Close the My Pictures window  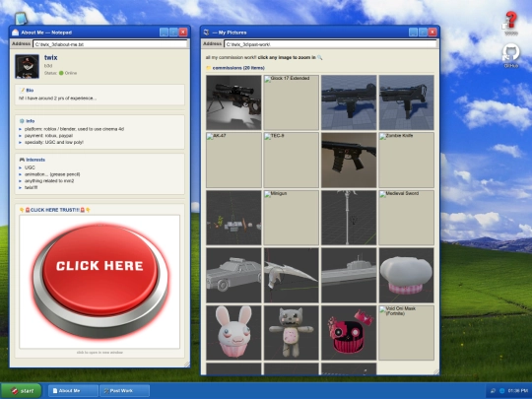pos(432,33)
